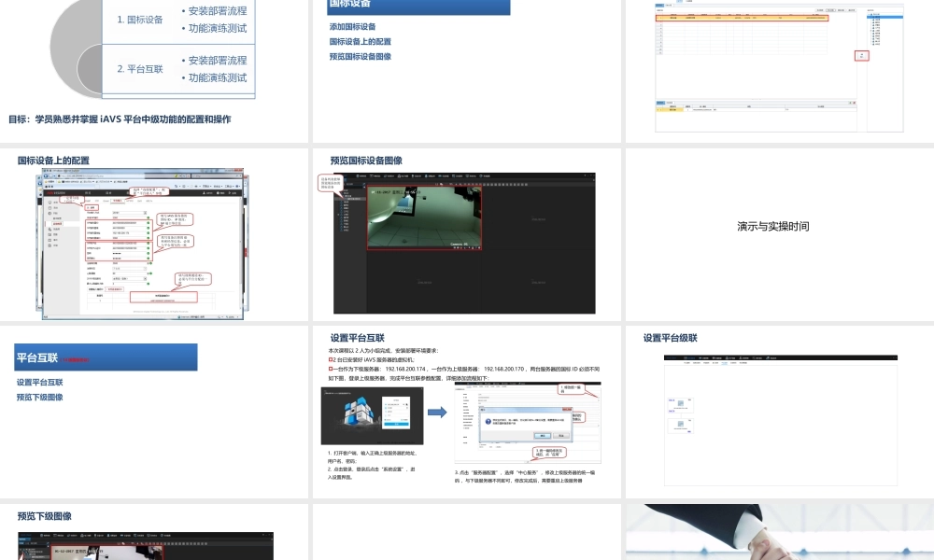Image resolution: width=934 pixels, height=560 pixels.
Task: Click the 目标 objective text line
Action: click(120, 119)
